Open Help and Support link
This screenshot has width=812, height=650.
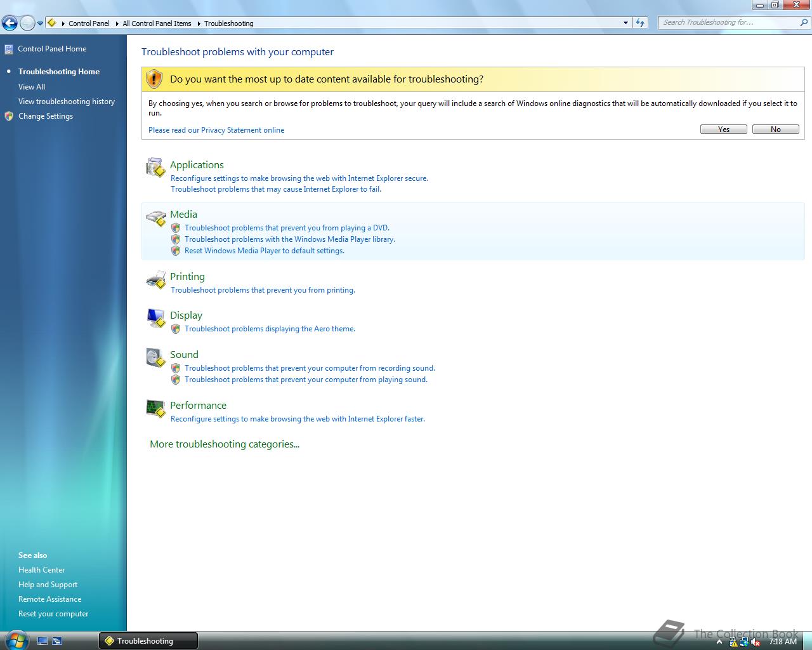click(48, 585)
